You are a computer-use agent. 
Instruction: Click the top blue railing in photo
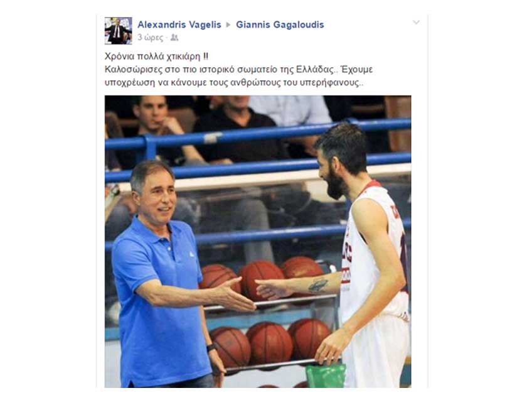258,134
